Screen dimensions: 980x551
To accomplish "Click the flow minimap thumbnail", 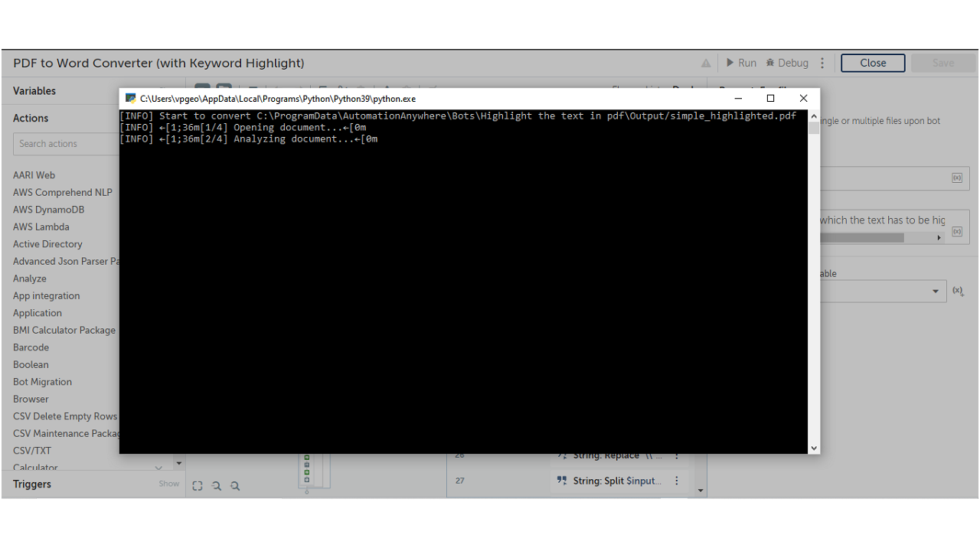I will [x=314, y=470].
